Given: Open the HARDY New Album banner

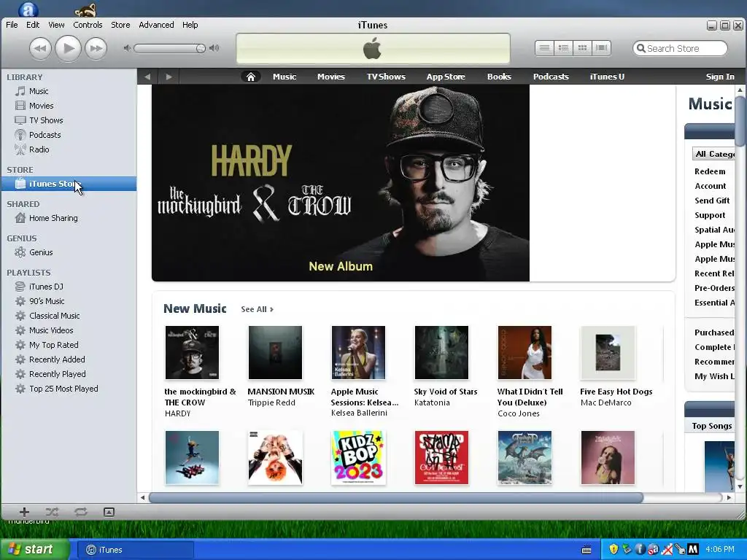Looking at the screenshot, I should click(341, 183).
